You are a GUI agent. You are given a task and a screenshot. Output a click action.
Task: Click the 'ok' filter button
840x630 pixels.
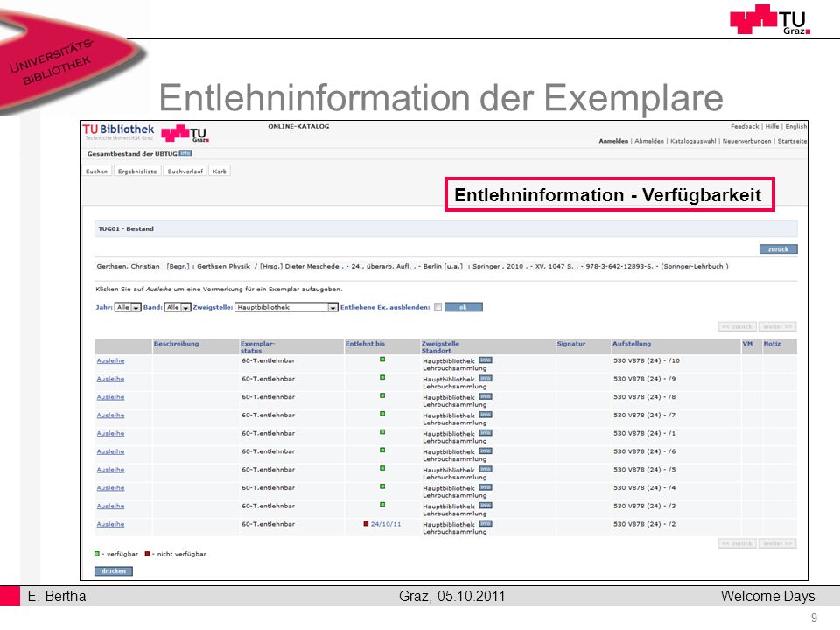(464, 307)
